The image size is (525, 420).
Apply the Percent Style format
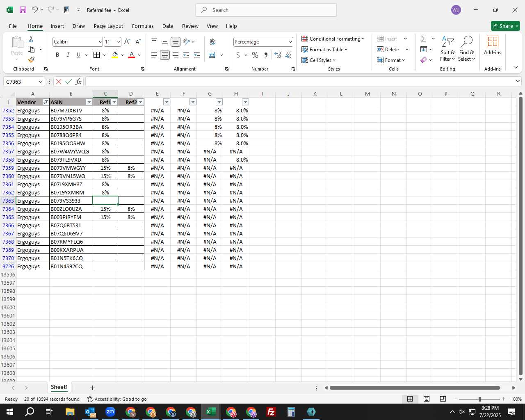click(255, 55)
